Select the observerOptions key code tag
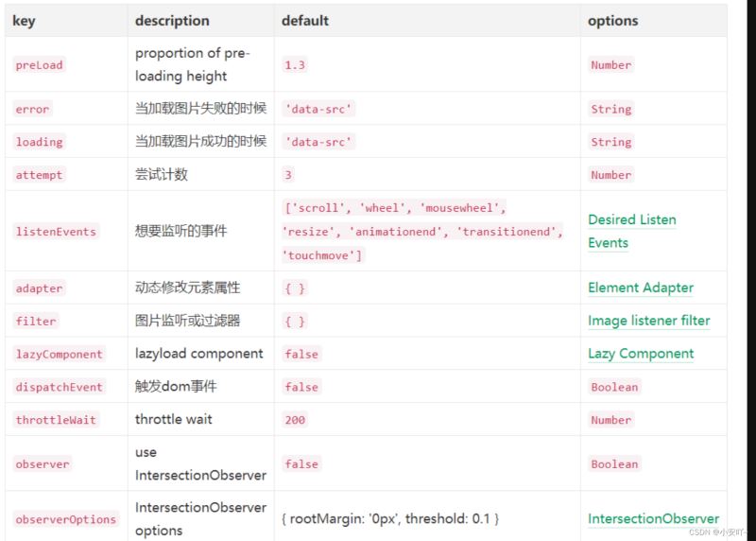Screen dimensions: 756x541 [66, 519]
